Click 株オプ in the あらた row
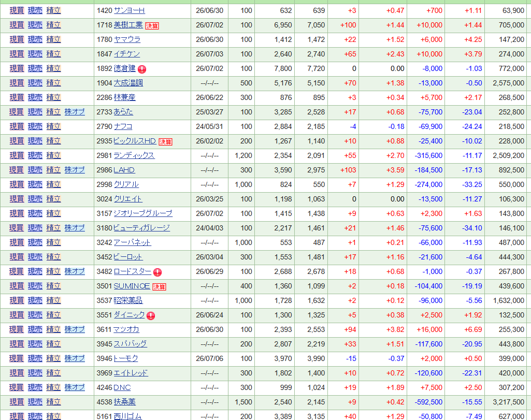Viewport: 531px width, 420px height. pos(75,112)
